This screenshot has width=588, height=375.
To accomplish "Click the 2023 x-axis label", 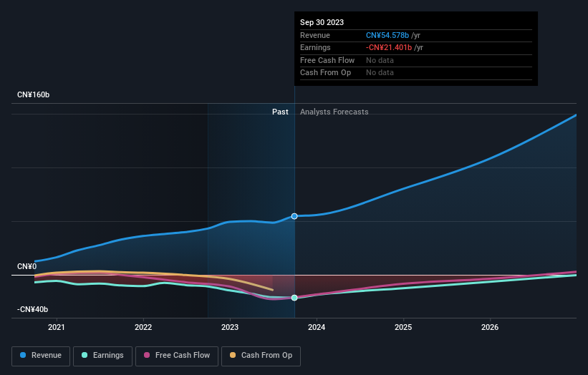I will (230, 327).
